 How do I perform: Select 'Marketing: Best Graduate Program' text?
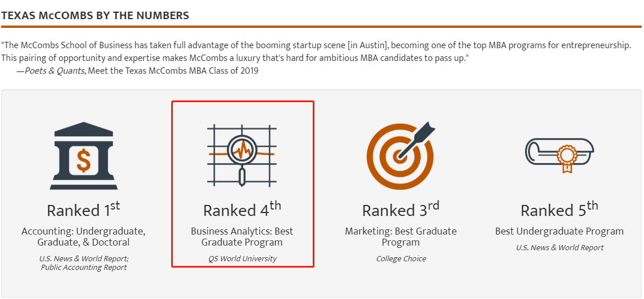[x=400, y=236]
